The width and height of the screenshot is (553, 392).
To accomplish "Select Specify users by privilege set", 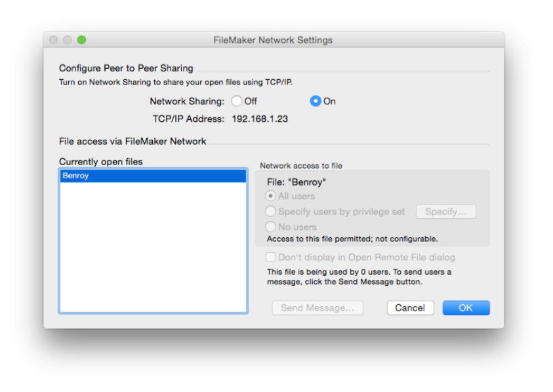I will coord(270,212).
